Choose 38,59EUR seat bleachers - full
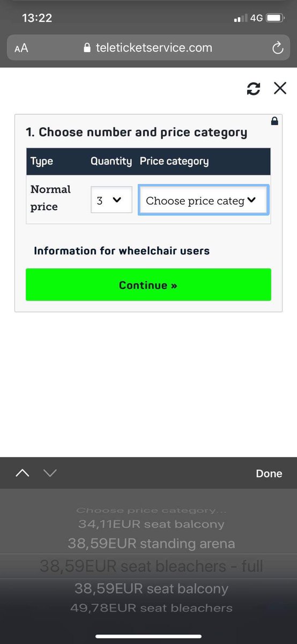 tap(151, 566)
